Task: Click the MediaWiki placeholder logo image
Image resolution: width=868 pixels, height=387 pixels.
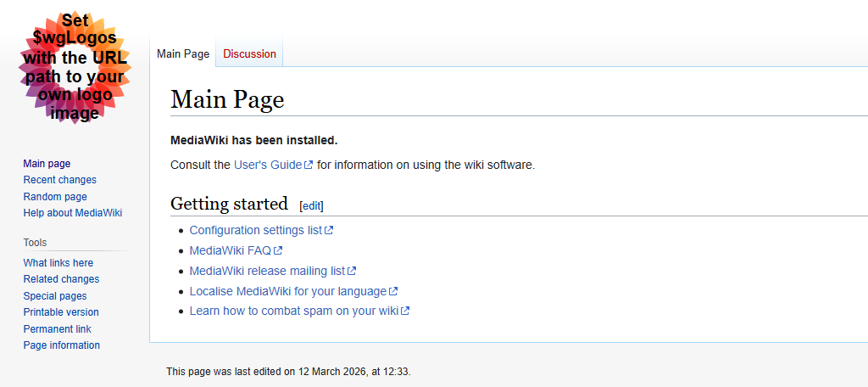Action: click(75, 67)
